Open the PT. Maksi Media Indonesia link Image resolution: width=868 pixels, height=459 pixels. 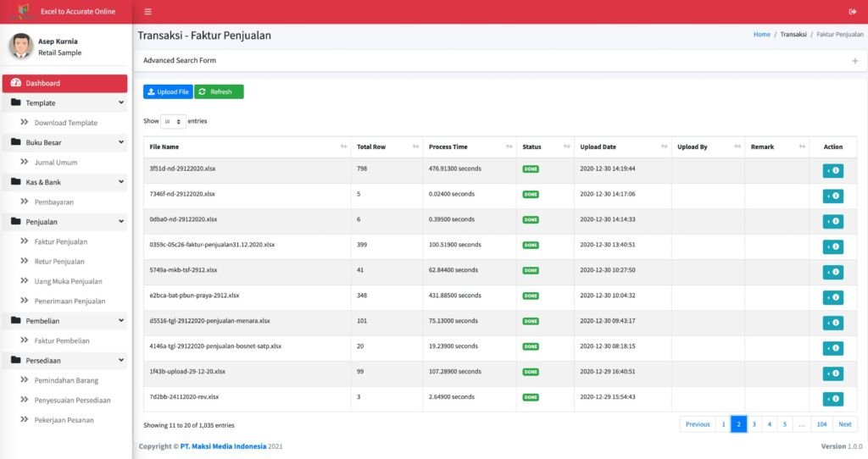(x=223, y=446)
